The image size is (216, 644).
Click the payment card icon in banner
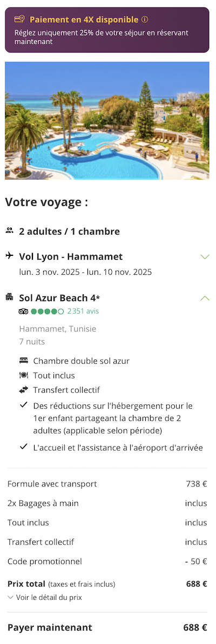(x=19, y=19)
